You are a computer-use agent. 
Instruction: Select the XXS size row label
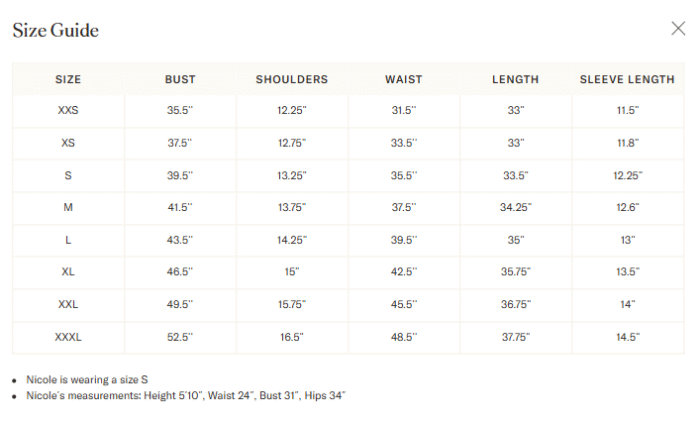(x=68, y=110)
